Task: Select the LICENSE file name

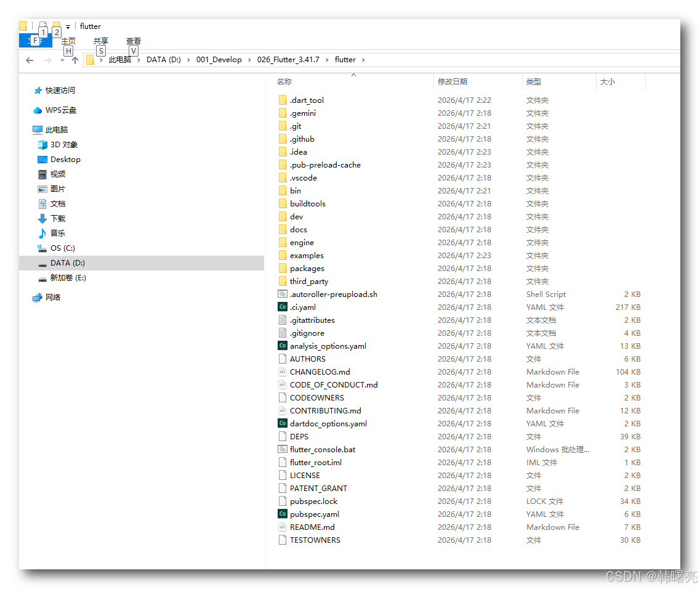Action: pyautogui.click(x=305, y=475)
